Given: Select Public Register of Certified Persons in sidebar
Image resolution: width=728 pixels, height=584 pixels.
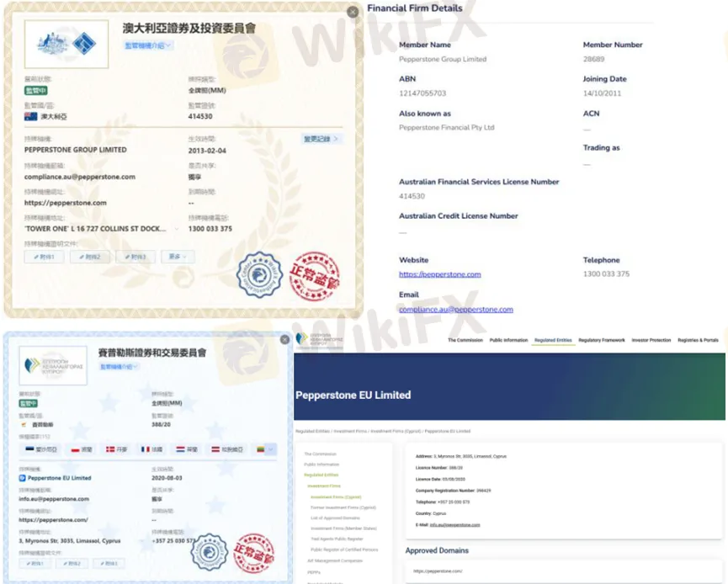Looking at the screenshot, I should [x=344, y=550].
